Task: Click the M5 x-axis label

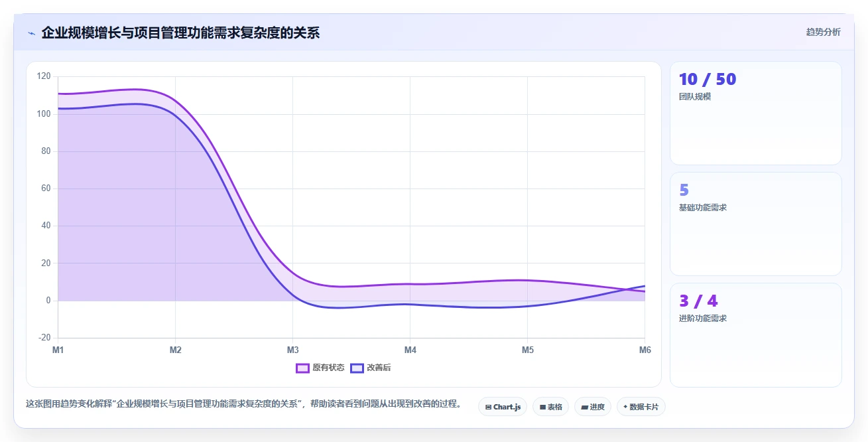Action: [527, 350]
